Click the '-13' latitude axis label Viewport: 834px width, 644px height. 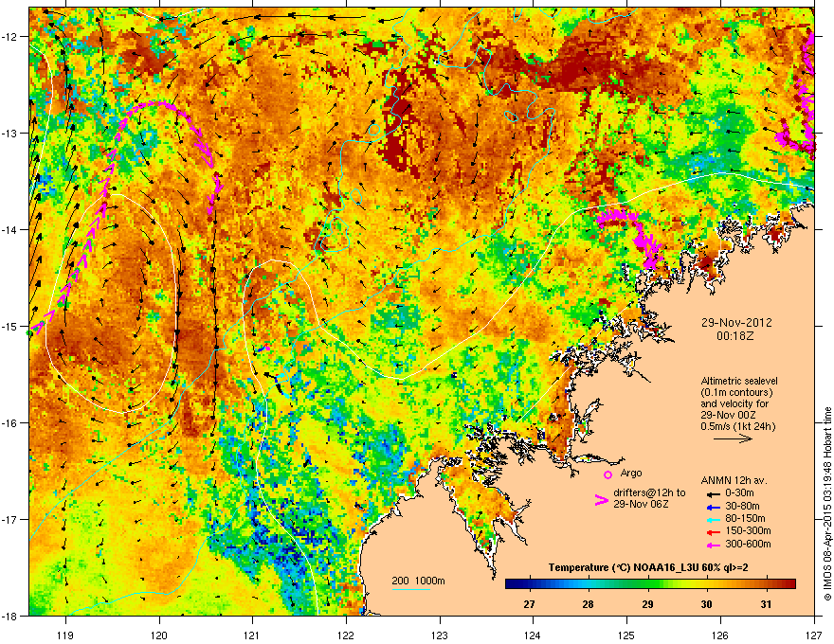point(10,133)
